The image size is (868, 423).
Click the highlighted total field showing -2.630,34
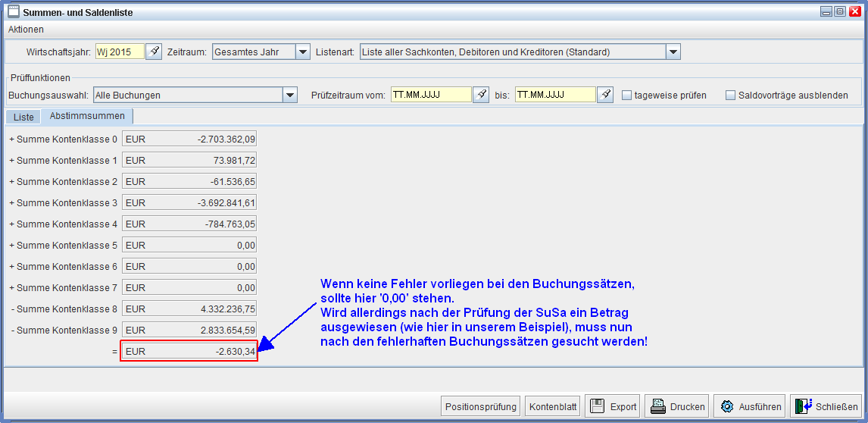pyautogui.click(x=189, y=352)
